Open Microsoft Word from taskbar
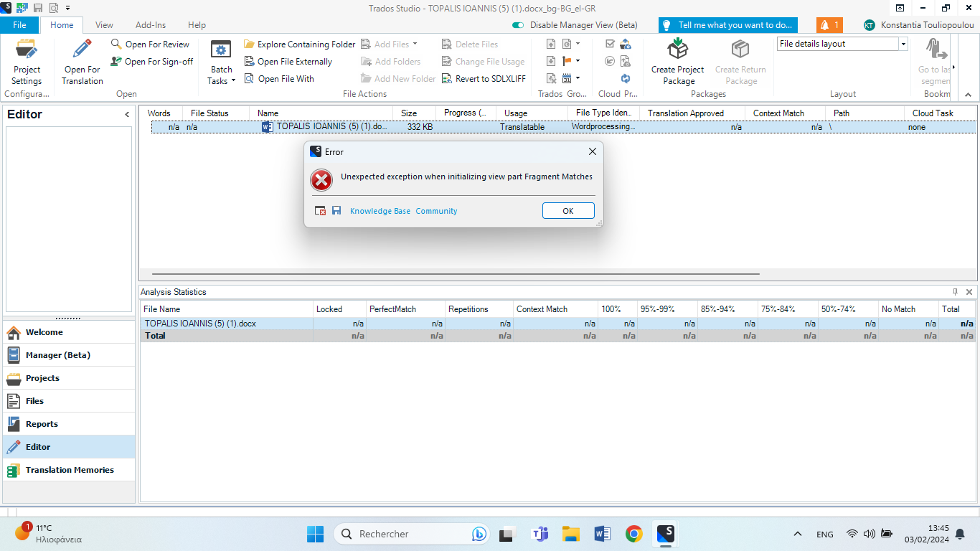Image resolution: width=980 pixels, height=551 pixels. click(602, 534)
